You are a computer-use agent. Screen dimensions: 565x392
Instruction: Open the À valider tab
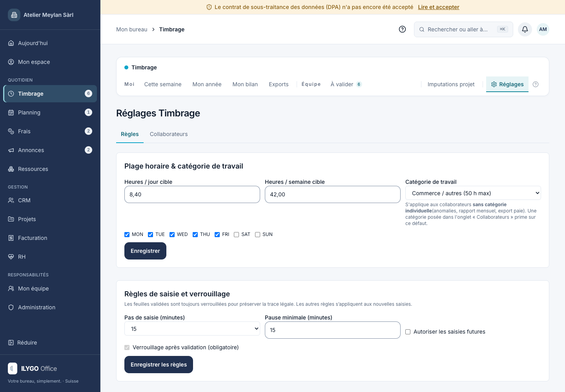pyautogui.click(x=346, y=84)
